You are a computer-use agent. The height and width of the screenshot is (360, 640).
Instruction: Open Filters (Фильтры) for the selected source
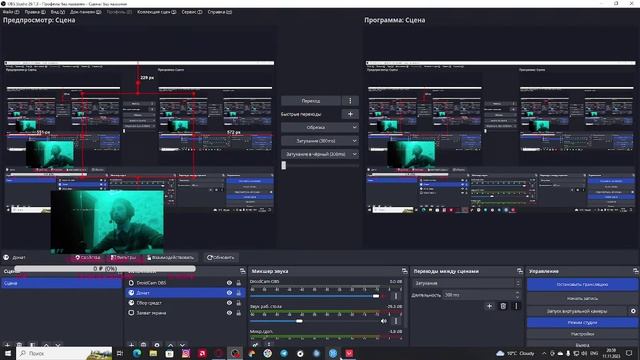124,258
